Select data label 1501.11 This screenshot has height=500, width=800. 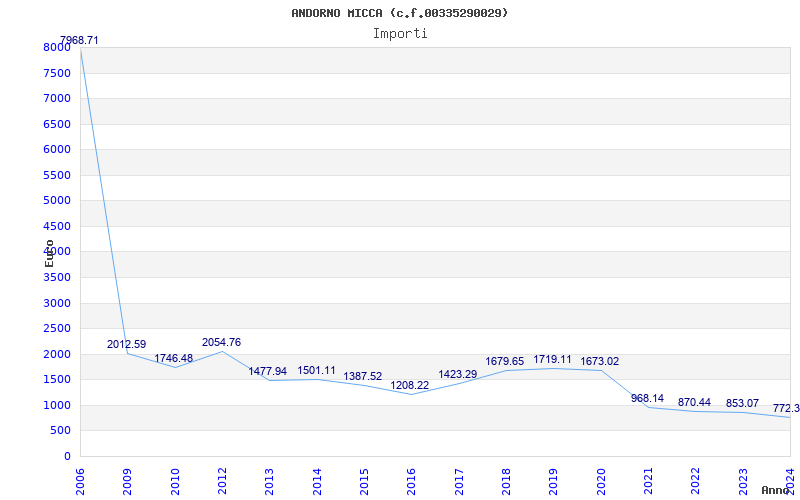(x=316, y=370)
